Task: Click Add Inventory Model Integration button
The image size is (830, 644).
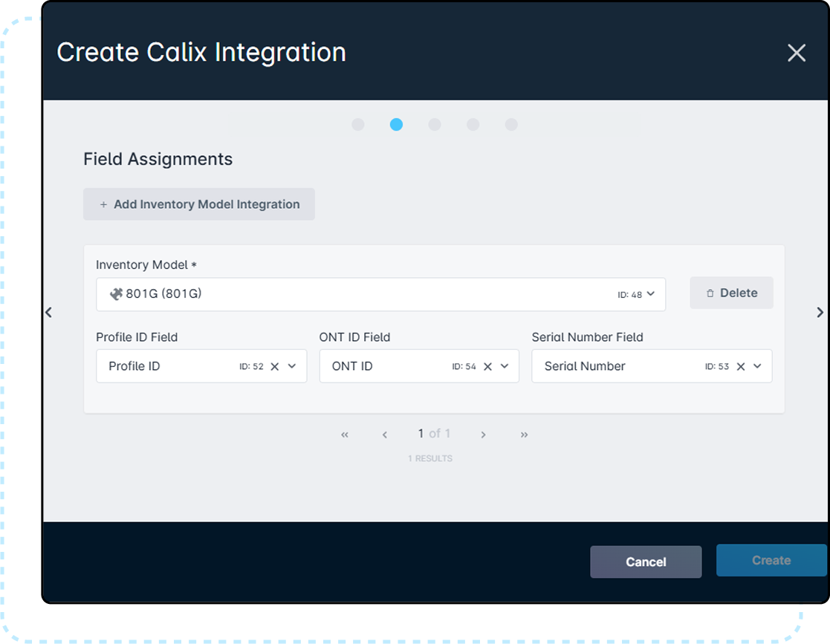Action: pos(199,204)
